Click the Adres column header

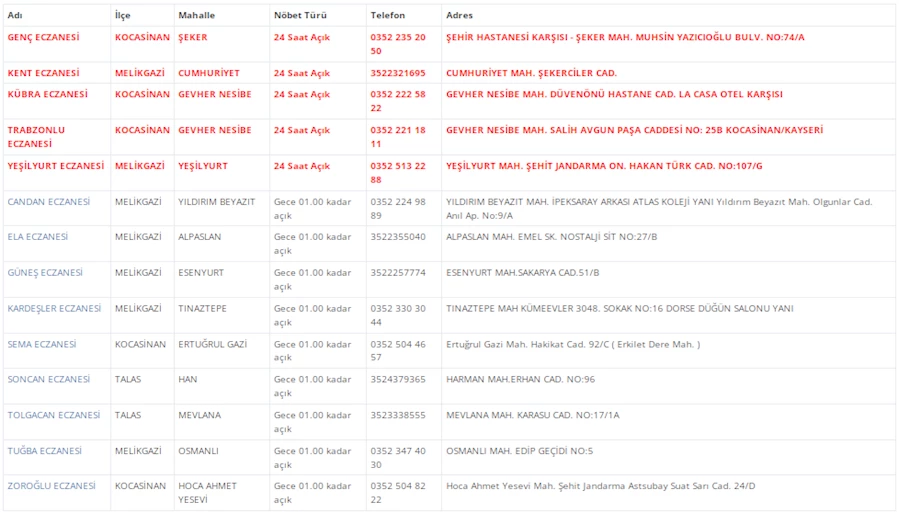click(460, 16)
